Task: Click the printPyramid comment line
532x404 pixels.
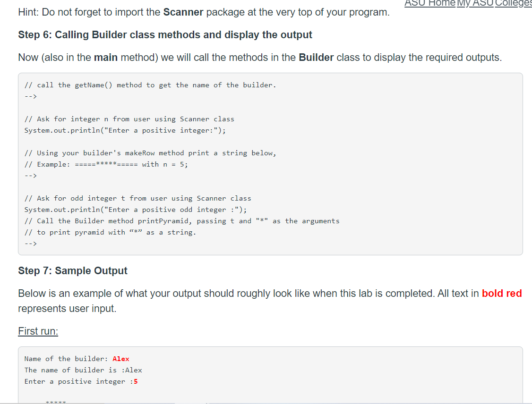Action: [182, 221]
